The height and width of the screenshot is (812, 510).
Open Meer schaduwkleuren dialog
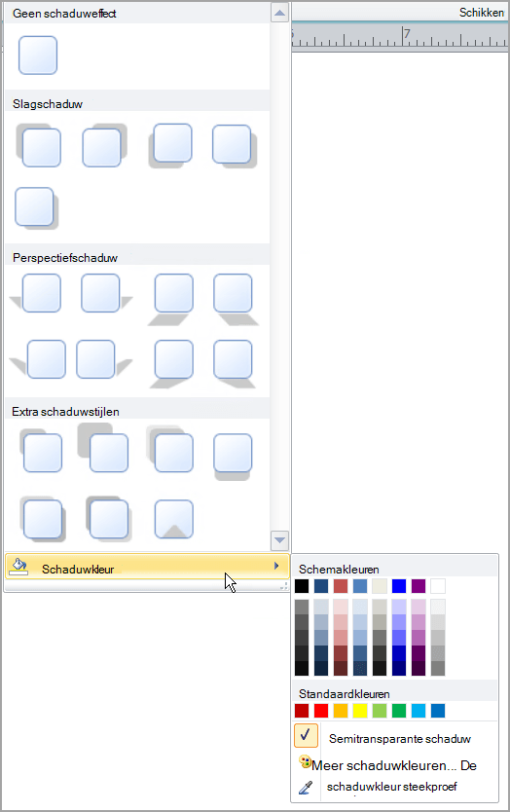tap(395, 765)
